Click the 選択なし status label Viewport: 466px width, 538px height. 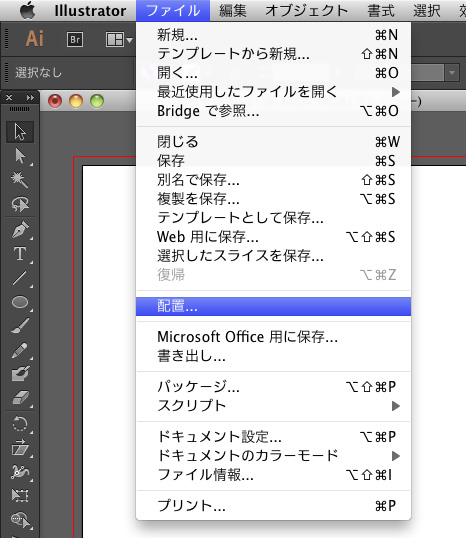[38, 73]
